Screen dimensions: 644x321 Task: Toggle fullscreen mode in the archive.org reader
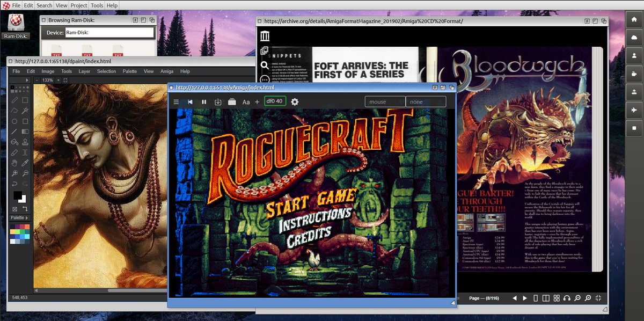point(598,297)
